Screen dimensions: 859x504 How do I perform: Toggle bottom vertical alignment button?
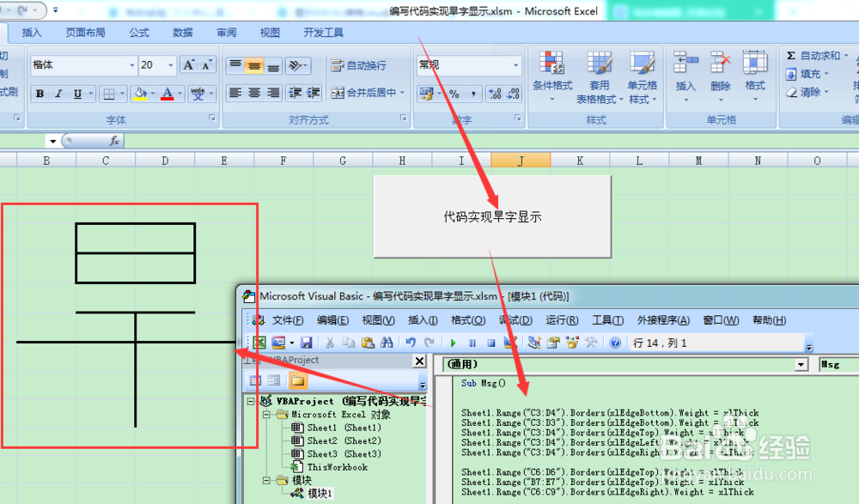[x=273, y=66]
